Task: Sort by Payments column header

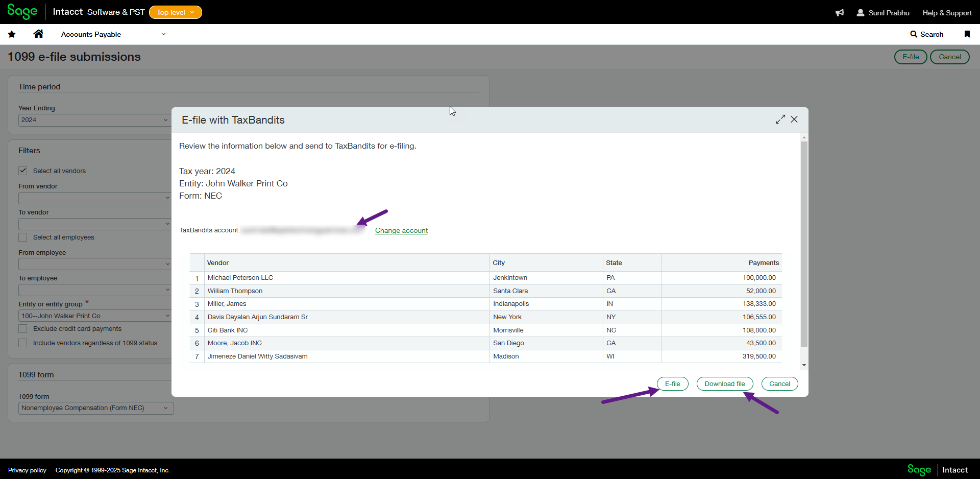Action: [x=722, y=263]
